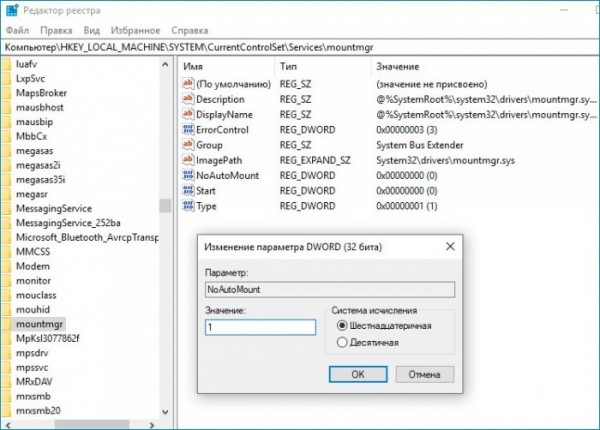Select the mrxsmb key in tree

(33, 396)
